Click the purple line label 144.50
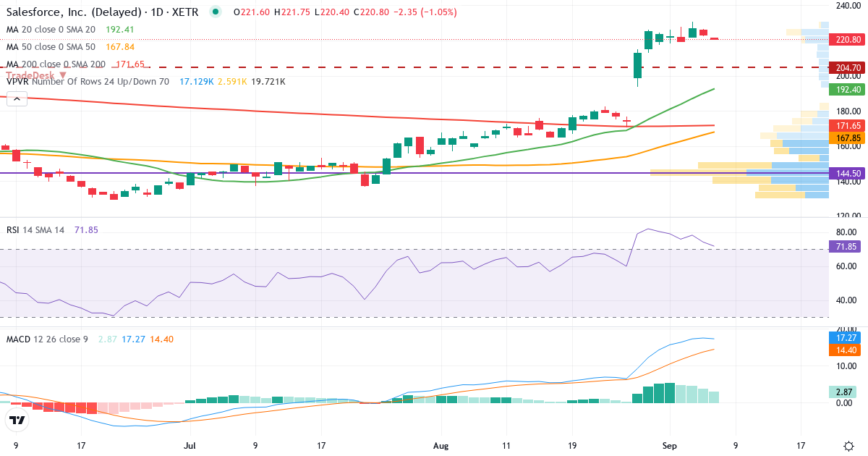Image resolution: width=868 pixels, height=456 pixels. 847,174
